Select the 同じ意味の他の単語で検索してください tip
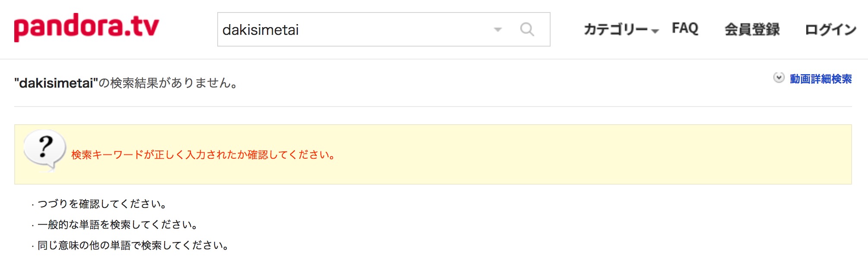This screenshot has height=270, width=868. click(x=133, y=245)
